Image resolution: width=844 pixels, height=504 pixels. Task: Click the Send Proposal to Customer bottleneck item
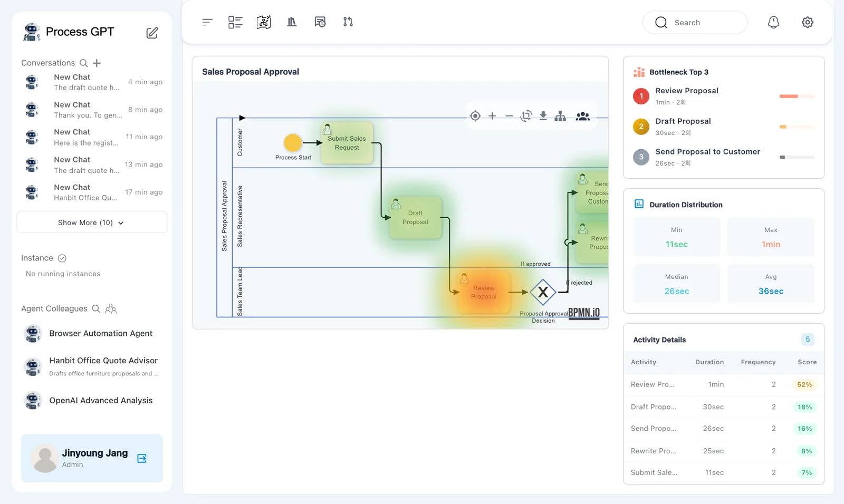(x=724, y=157)
